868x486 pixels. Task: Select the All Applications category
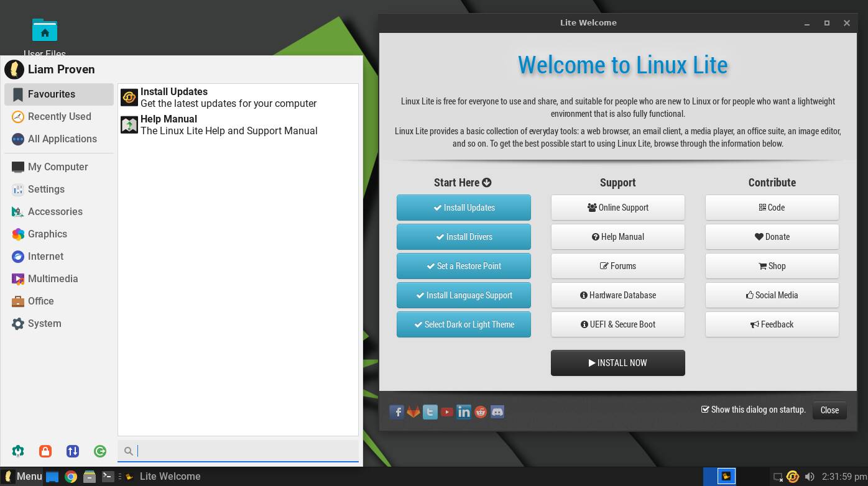[59, 139]
